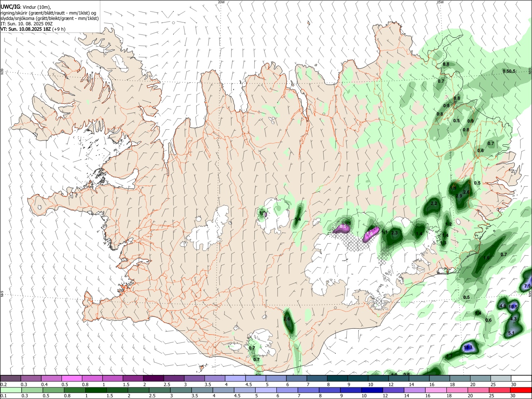The width and height of the screenshot is (532, 399).
Task: Click the violet 12 swatch in lower legend row
Action: pos(394,390)
